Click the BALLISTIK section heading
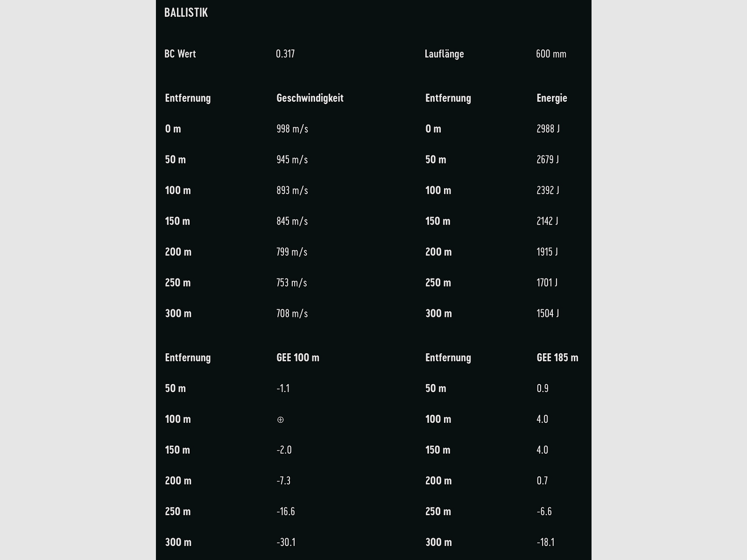The image size is (747, 560). [186, 13]
